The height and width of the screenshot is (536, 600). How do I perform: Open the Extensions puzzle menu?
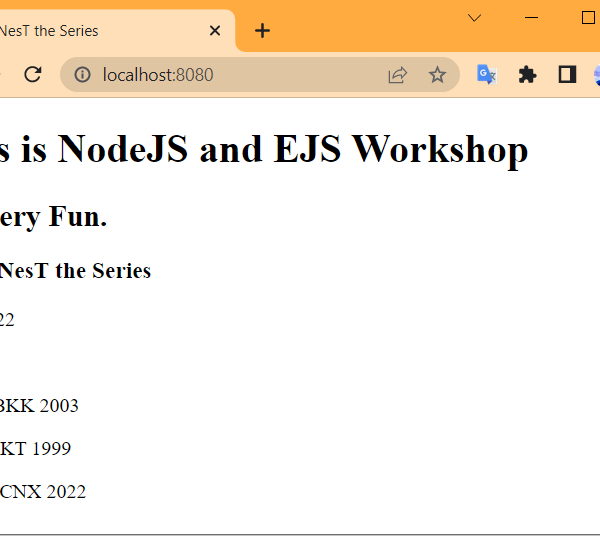click(x=527, y=75)
